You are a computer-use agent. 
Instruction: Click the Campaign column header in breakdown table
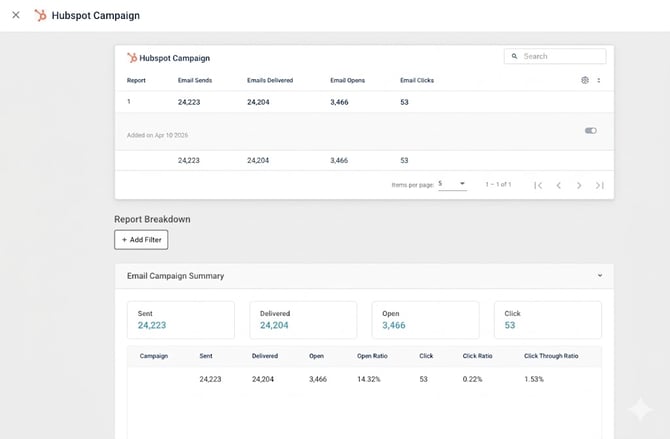(x=154, y=356)
